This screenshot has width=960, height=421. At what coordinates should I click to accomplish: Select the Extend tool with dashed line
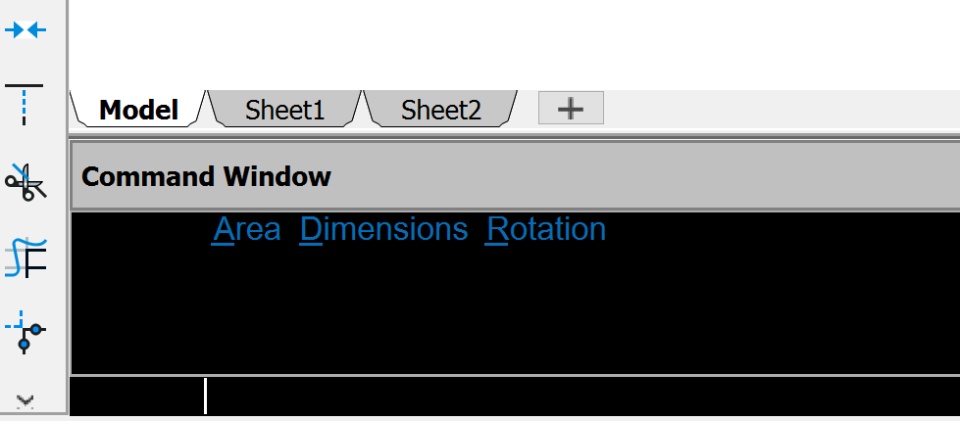coord(25,103)
